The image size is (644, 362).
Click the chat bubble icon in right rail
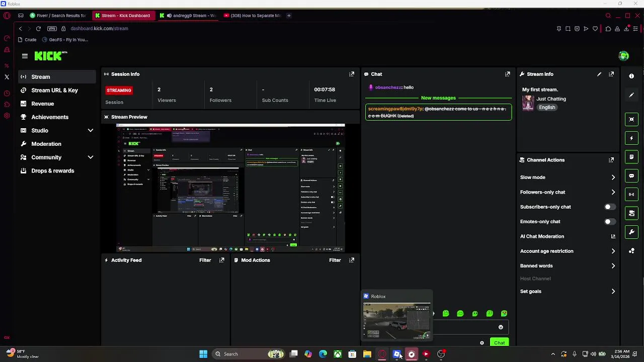pyautogui.click(x=631, y=176)
